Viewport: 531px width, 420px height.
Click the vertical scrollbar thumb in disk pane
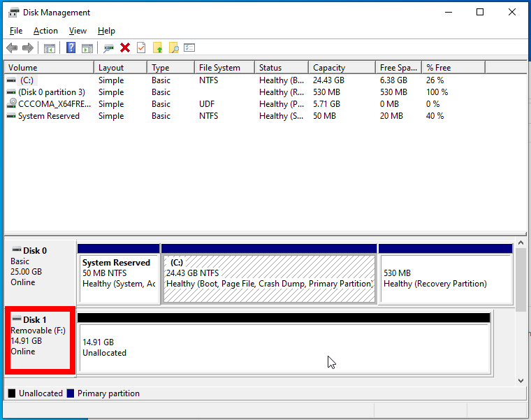(521, 280)
